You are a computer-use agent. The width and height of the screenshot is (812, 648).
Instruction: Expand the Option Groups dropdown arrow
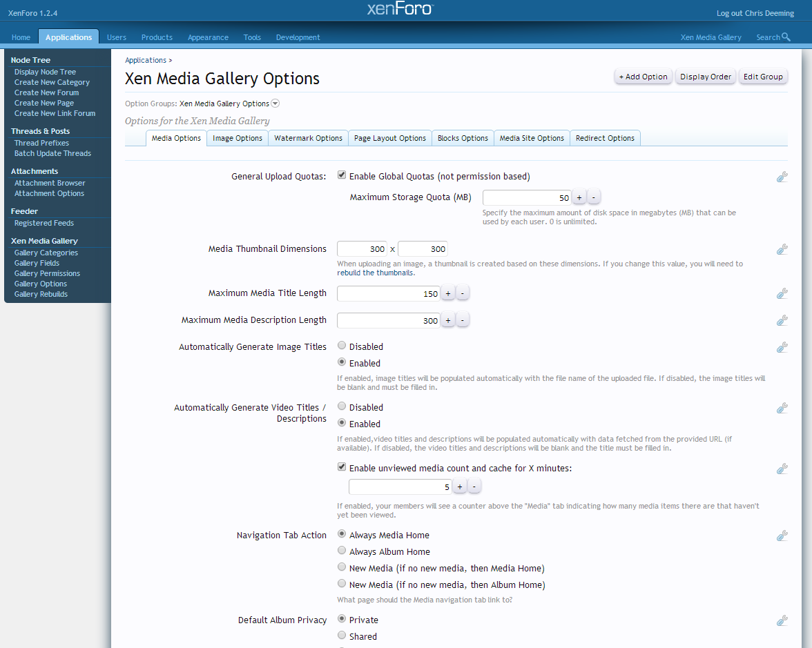(x=275, y=104)
